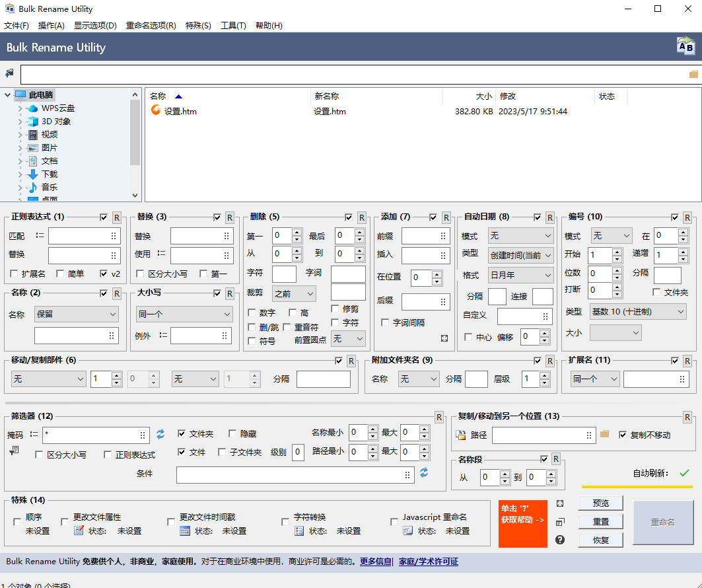This screenshot has height=588, width=702.
Task: Click the 预览 button
Action: [x=600, y=503]
